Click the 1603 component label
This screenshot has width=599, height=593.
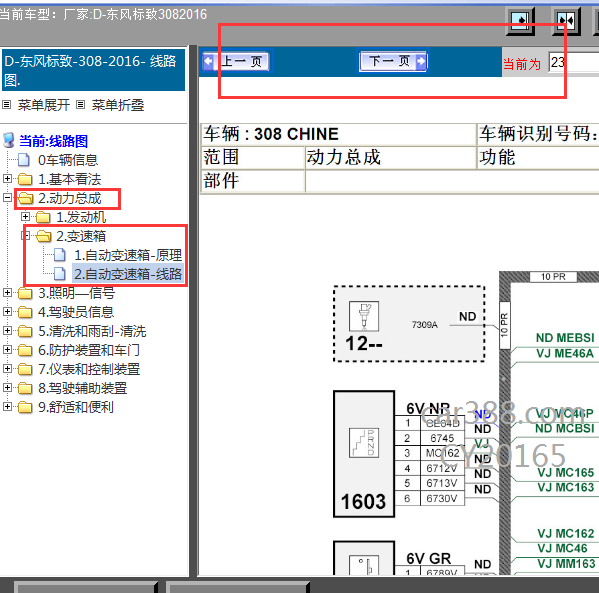coord(363,501)
